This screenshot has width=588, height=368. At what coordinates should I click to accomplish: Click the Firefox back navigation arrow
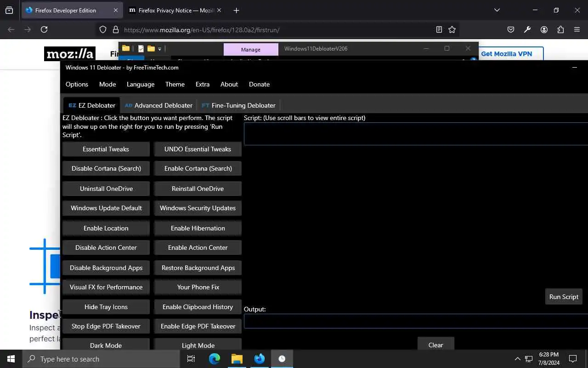11,29
